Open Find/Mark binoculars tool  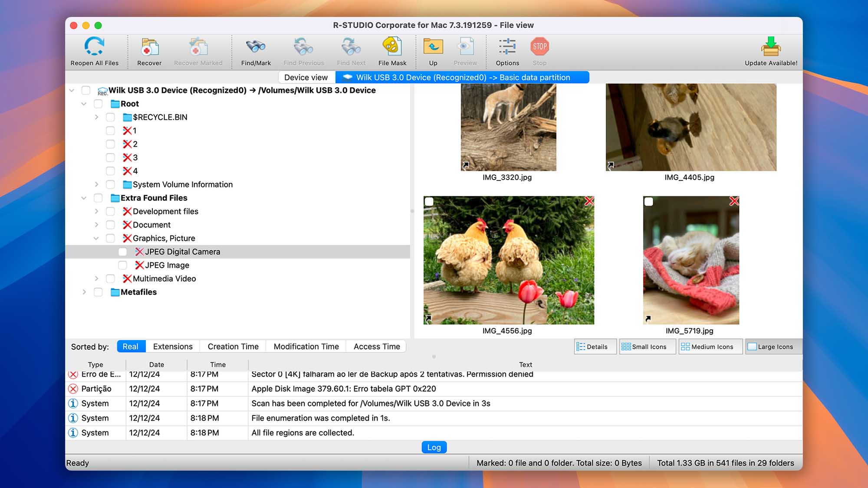[x=256, y=46]
